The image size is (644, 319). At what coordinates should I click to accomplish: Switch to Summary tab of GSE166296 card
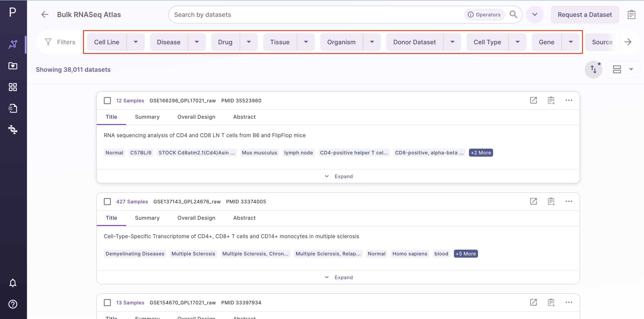click(x=147, y=117)
